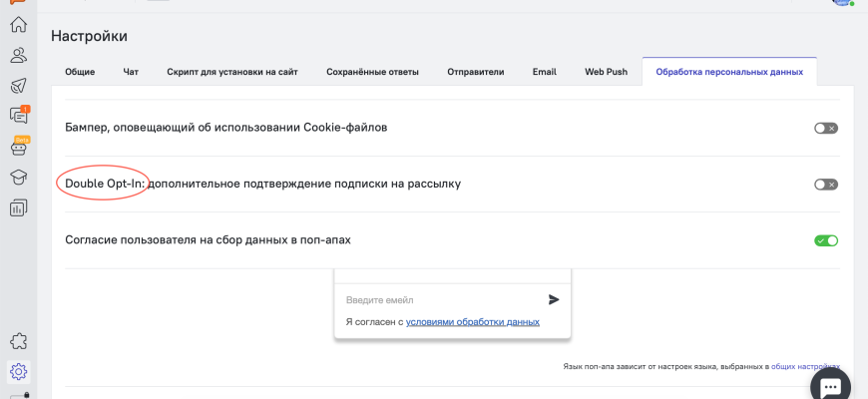Image resolution: width=868 pixels, height=399 pixels.
Task: Open the Сохранённые ответы tab
Action: pyautogui.click(x=372, y=72)
